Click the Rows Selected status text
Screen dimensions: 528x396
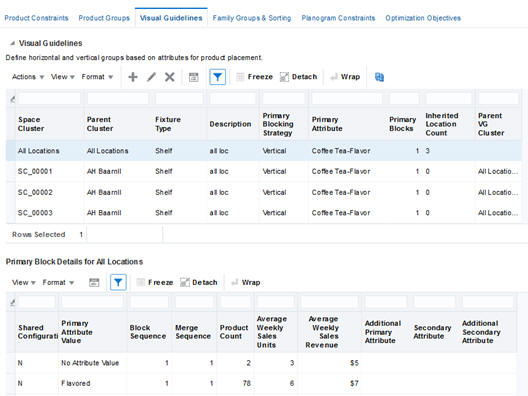click(x=39, y=234)
